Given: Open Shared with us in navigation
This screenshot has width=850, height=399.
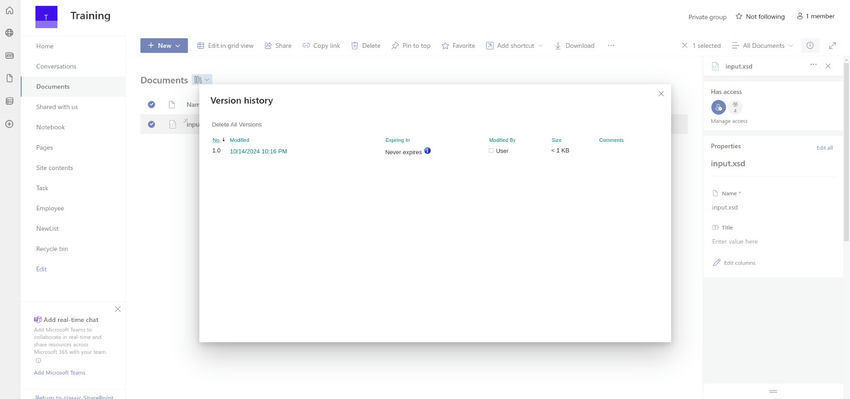Looking at the screenshot, I should [57, 107].
